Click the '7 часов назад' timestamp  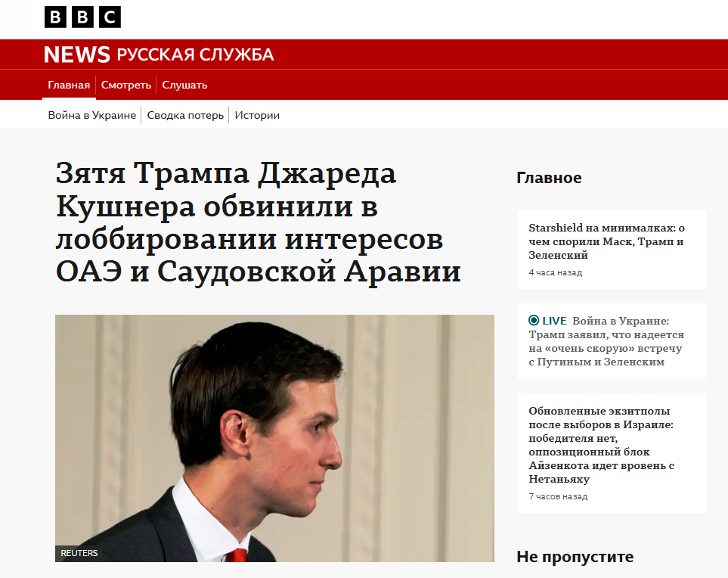[558, 497]
